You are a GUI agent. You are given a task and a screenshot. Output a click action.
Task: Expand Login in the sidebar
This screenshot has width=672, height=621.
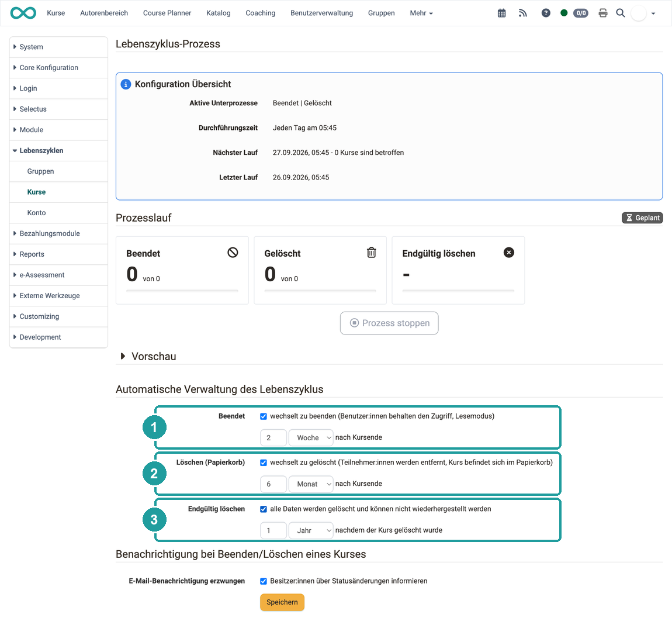pos(58,88)
